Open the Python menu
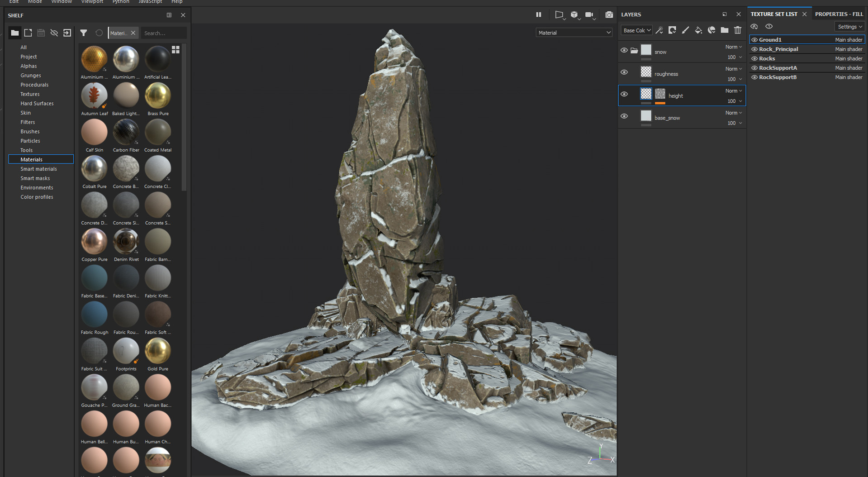The width and height of the screenshot is (868, 477). pos(121,2)
